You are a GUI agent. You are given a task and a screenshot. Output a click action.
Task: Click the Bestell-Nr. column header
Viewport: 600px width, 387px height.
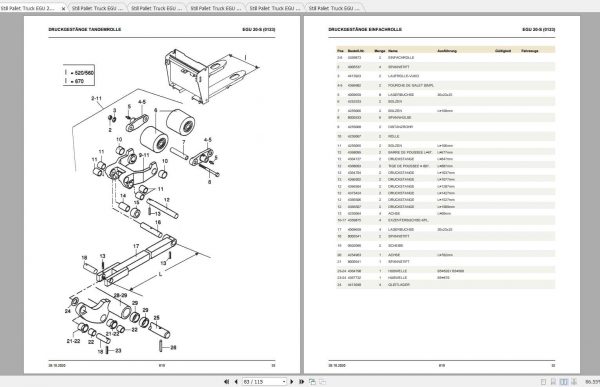(356, 51)
